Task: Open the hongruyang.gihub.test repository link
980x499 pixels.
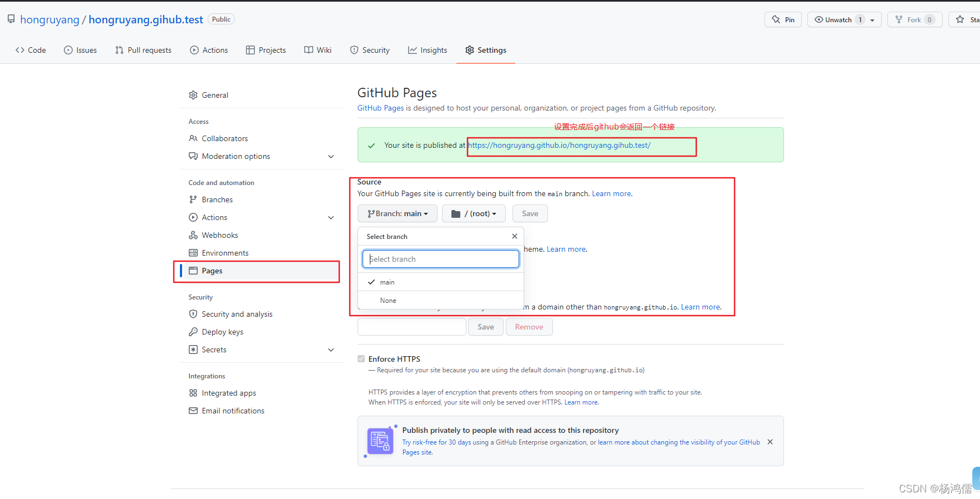Action: 146,19
